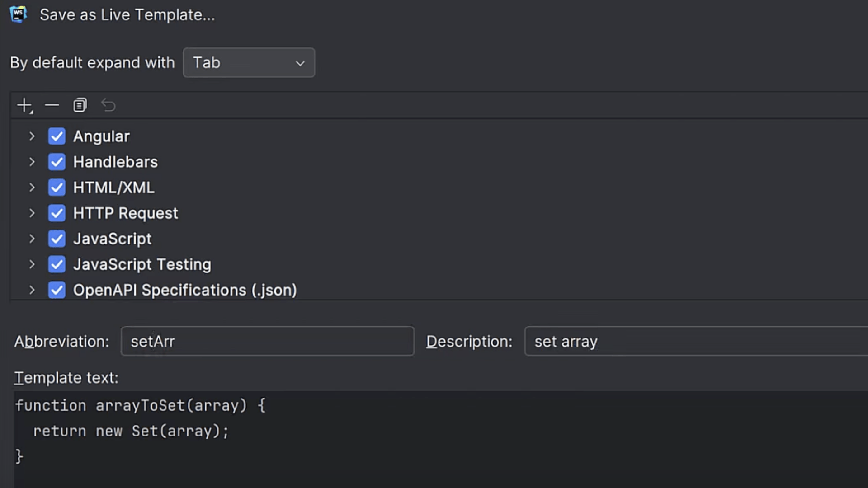This screenshot has height=488, width=868.
Task: Click the Description field with set array
Action: 696,342
